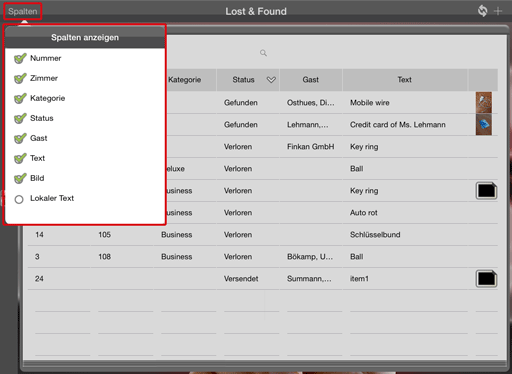Click 'Business' category in row 3

[x=177, y=257]
